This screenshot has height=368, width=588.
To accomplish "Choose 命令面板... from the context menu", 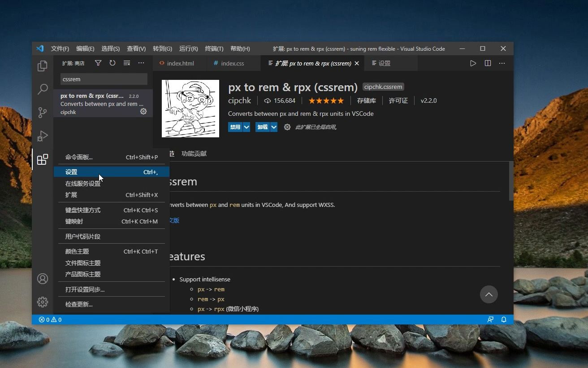I will point(112,157).
